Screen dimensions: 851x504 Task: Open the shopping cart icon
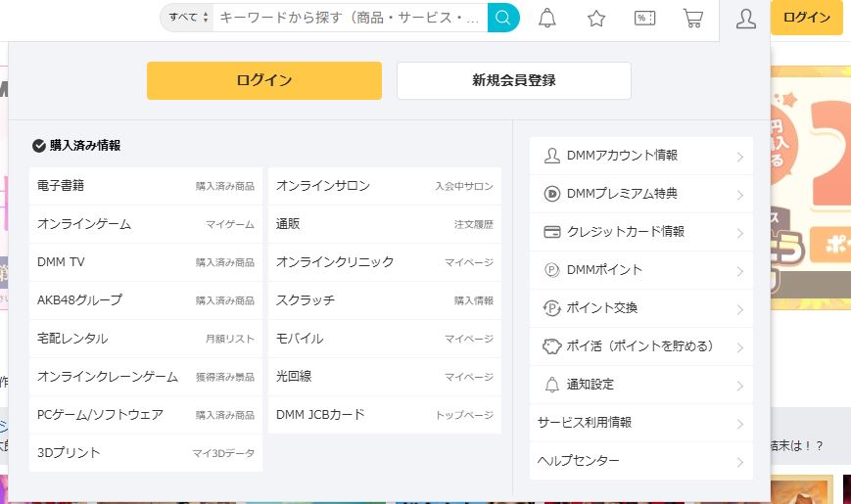click(693, 19)
